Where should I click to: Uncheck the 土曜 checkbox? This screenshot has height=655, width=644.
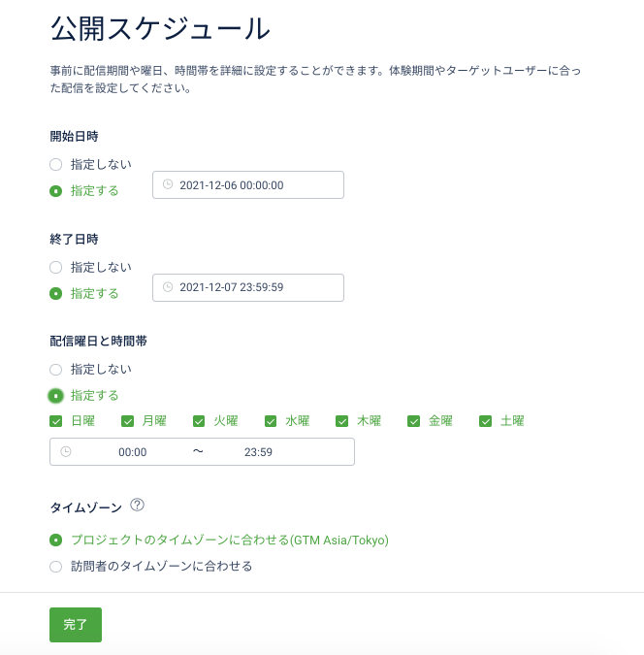(485, 421)
